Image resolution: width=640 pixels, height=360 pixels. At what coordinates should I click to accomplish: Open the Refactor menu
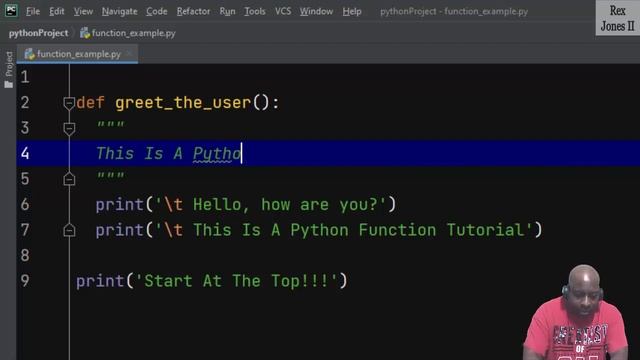193,11
